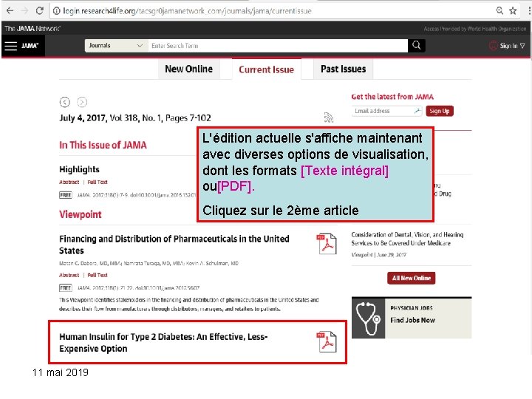Click the browser forward arrow
This screenshot has width=532, height=399.
(x=24, y=11)
